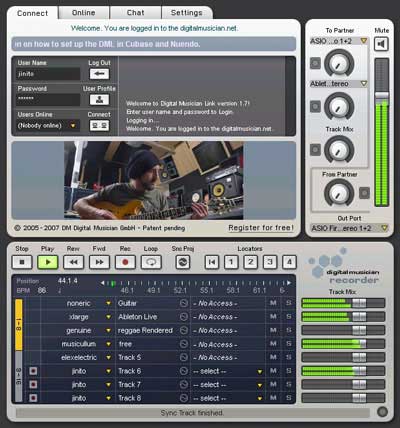Click the Mute speaker icon
400x428 pixels.
381,44
